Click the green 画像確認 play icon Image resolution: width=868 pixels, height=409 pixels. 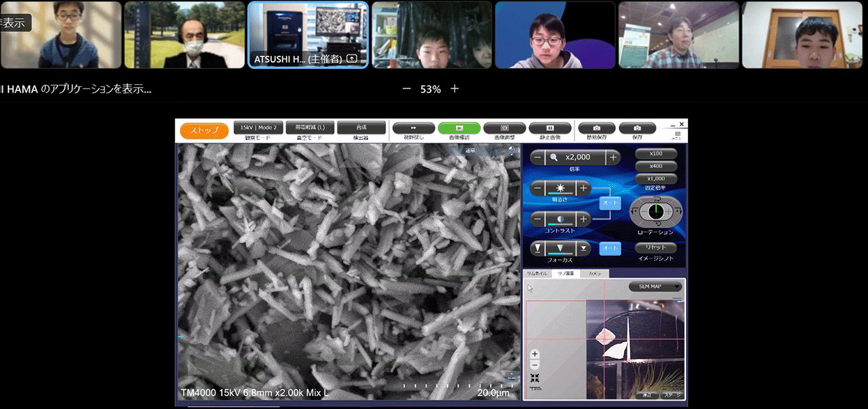pyautogui.click(x=459, y=128)
